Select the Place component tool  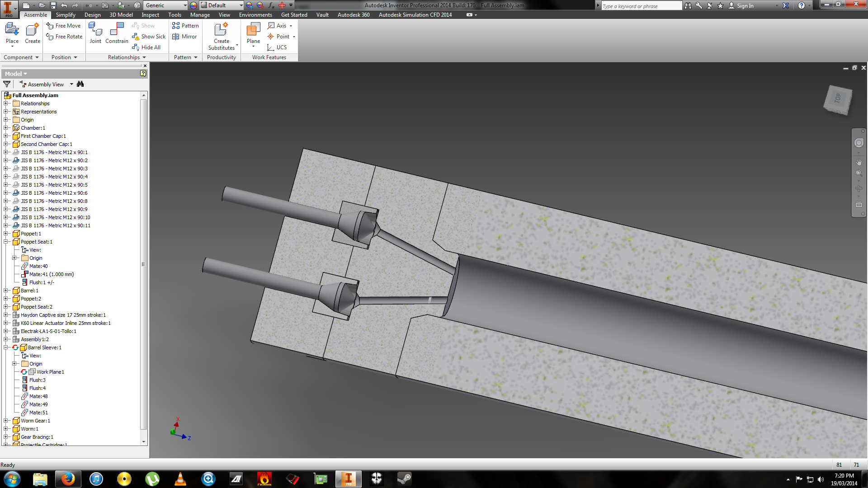pyautogui.click(x=12, y=33)
